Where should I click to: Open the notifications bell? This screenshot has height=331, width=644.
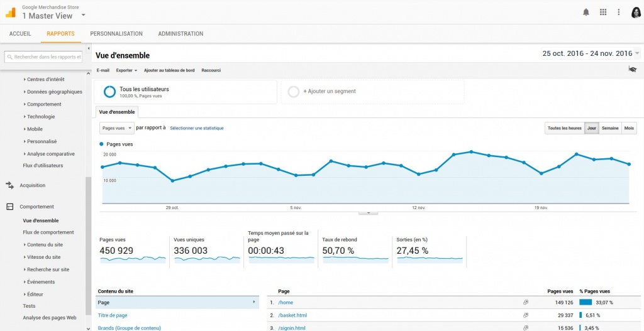click(x=586, y=13)
